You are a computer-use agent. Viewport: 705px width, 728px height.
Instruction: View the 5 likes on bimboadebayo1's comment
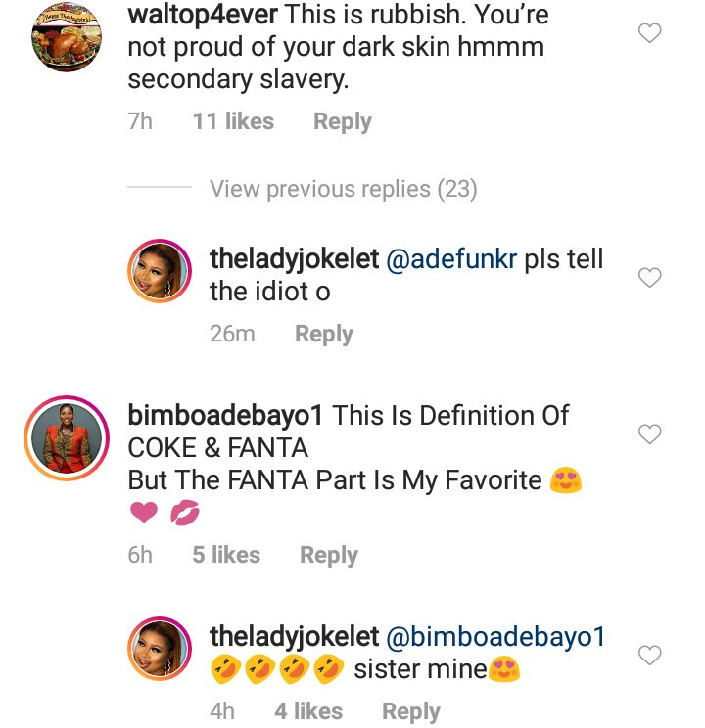pos(226,555)
